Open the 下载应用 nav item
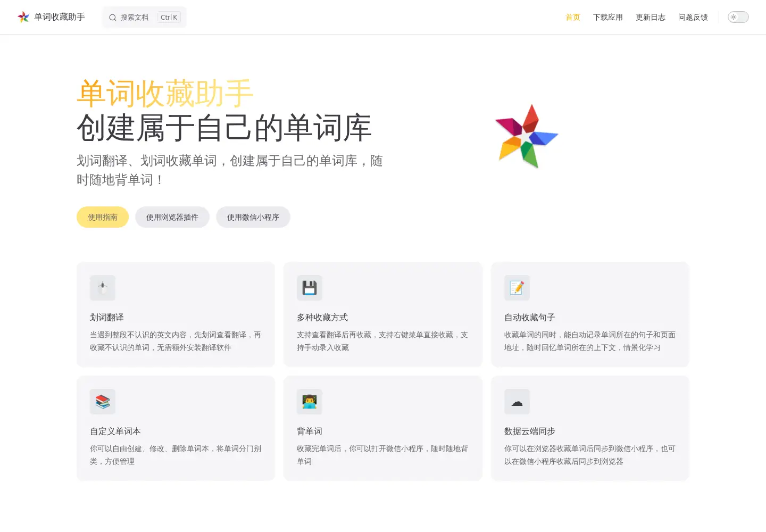The height and width of the screenshot is (532, 766). pos(608,17)
